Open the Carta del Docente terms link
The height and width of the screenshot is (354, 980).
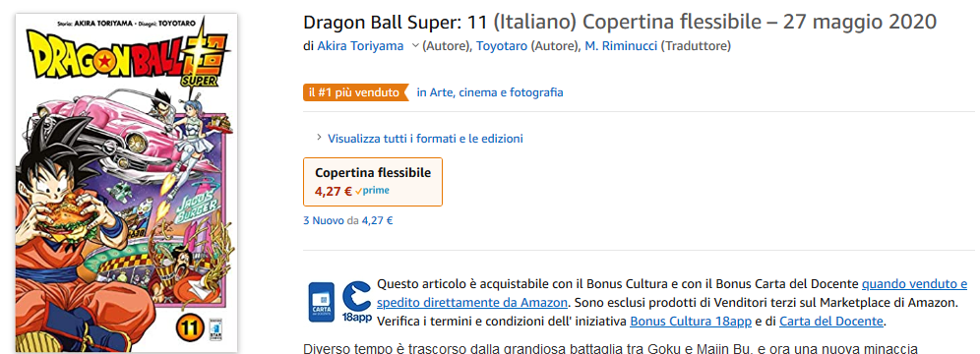(x=831, y=322)
